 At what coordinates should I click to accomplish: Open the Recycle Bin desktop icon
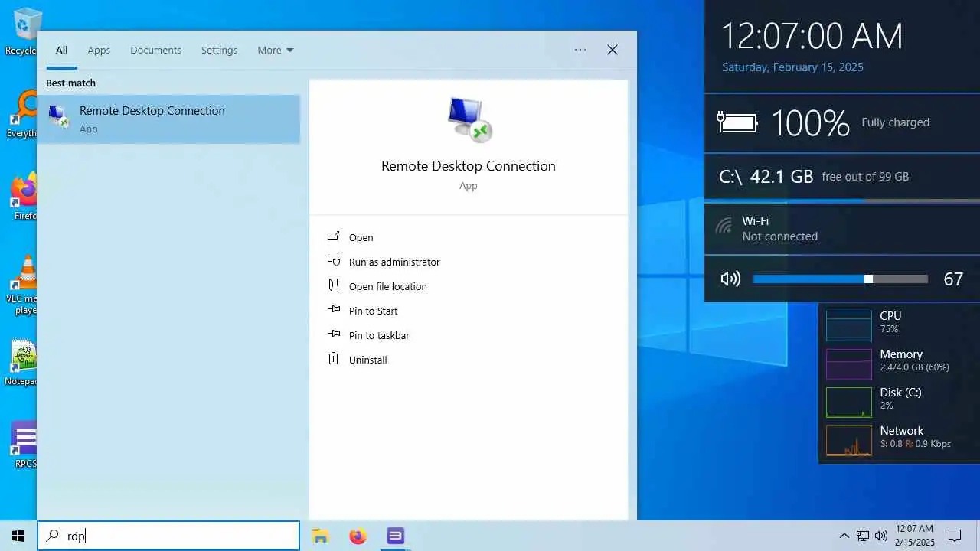21,31
